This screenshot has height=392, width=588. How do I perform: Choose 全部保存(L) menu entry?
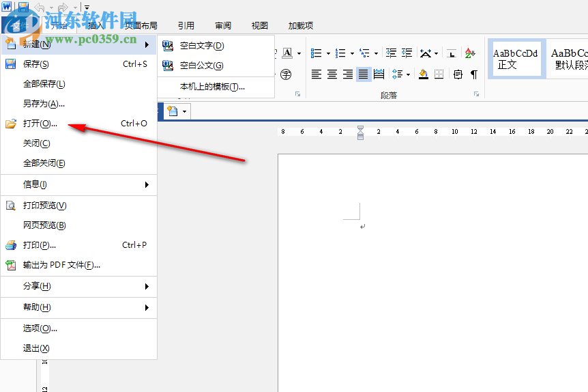click(x=78, y=84)
